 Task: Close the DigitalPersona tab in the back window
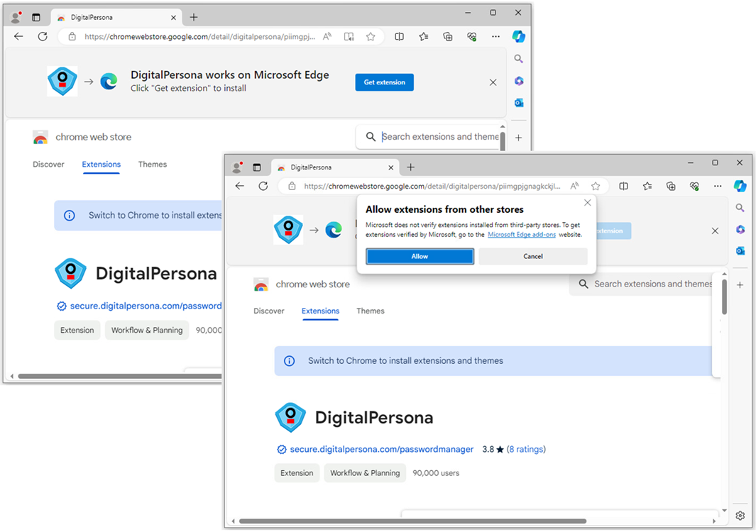(174, 17)
